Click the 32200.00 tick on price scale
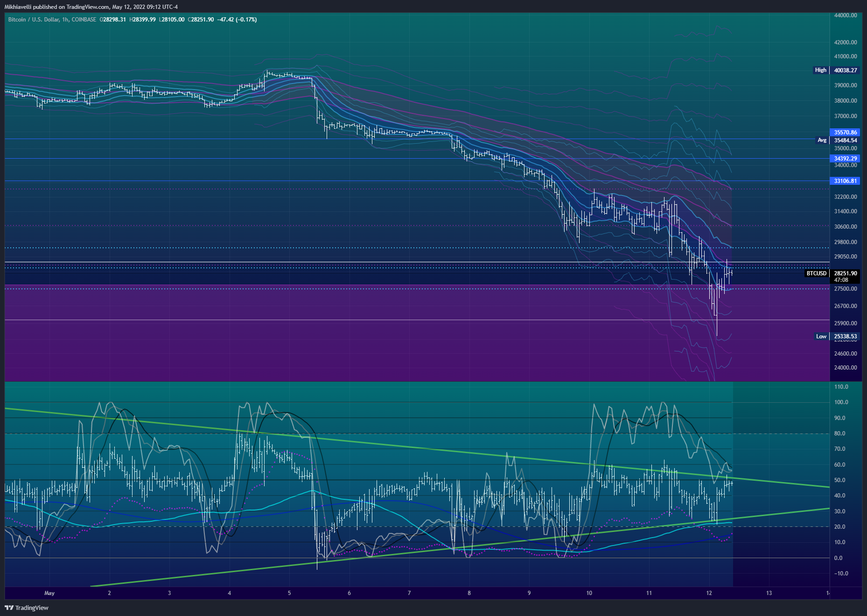This screenshot has height=616, width=867. (x=846, y=197)
